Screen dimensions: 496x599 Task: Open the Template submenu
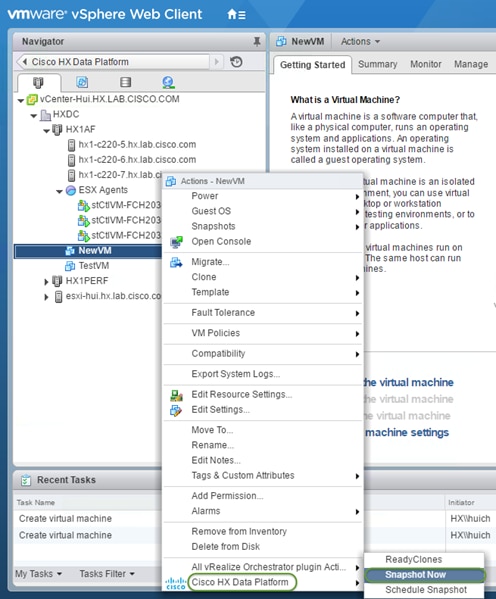point(263,292)
